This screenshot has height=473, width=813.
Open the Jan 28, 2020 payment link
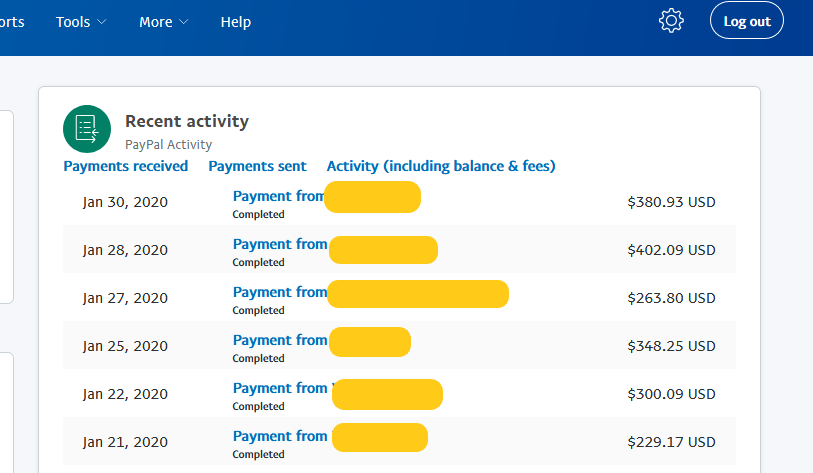[x=279, y=245]
